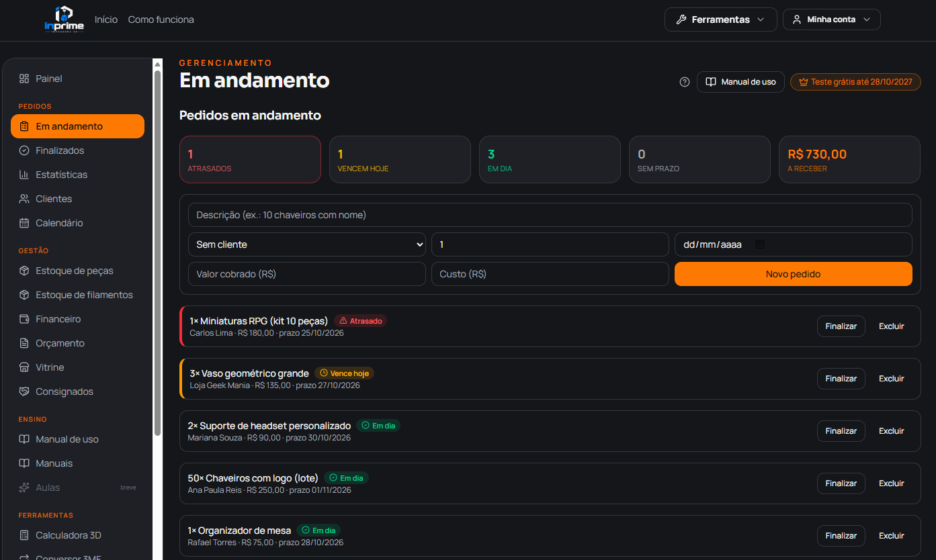Click the help question mark icon

click(x=685, y=82)
